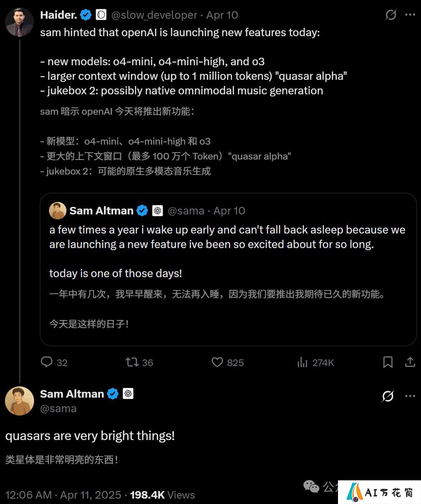Open Haider's profile picture
Image resolution: width=421 pixels, height=504 pixels.
pos(20,22)
